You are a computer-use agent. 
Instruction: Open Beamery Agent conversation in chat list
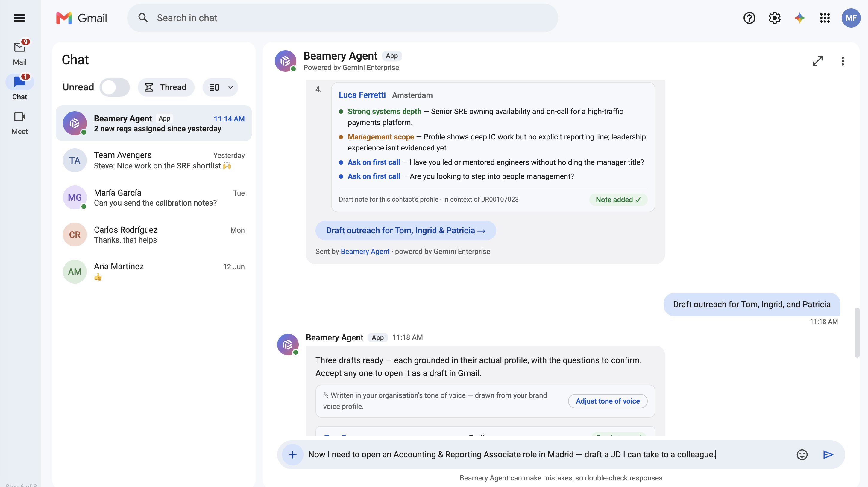[x=154, y=123]
